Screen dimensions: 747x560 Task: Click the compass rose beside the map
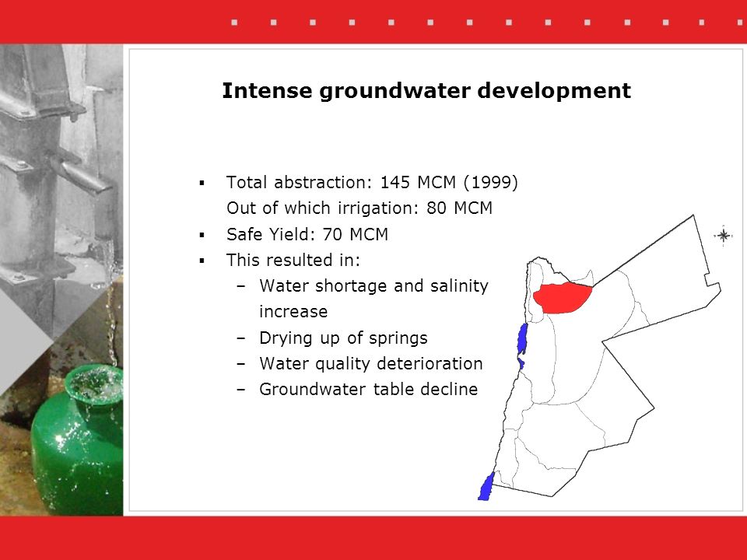tap(723, 236)
